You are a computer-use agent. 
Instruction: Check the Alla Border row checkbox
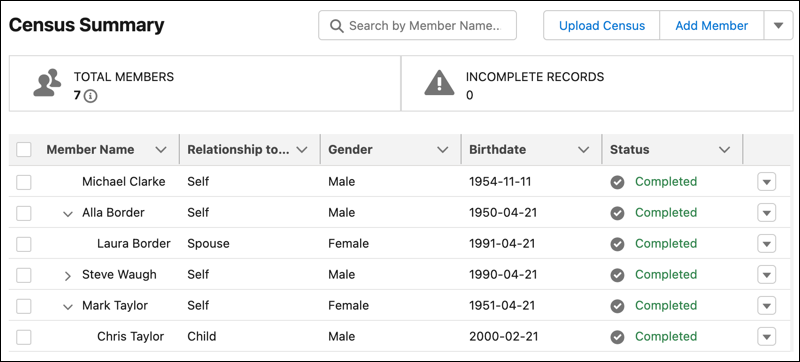pos(23,213)
